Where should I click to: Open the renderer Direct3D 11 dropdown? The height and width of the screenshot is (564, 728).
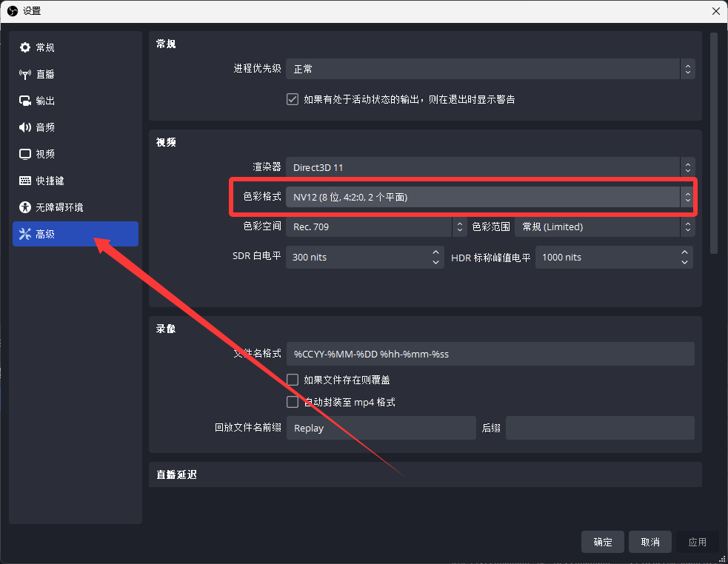tap(489, 167)
